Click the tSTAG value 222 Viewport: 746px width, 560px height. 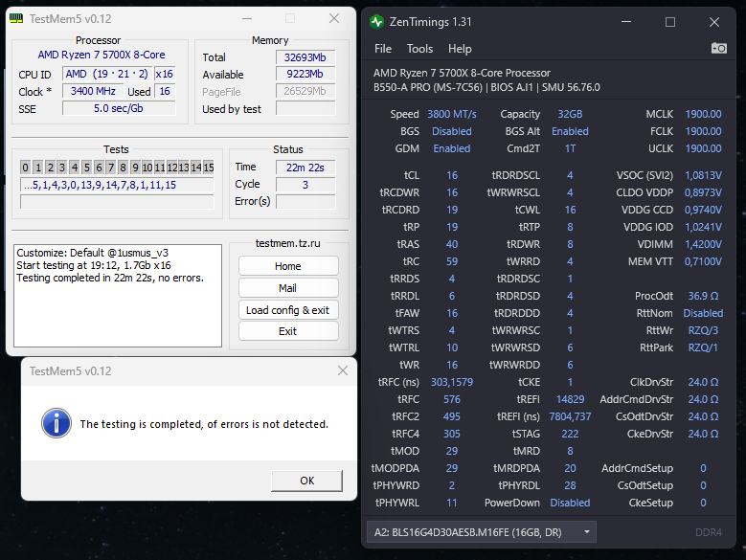[x=570, y=434]
